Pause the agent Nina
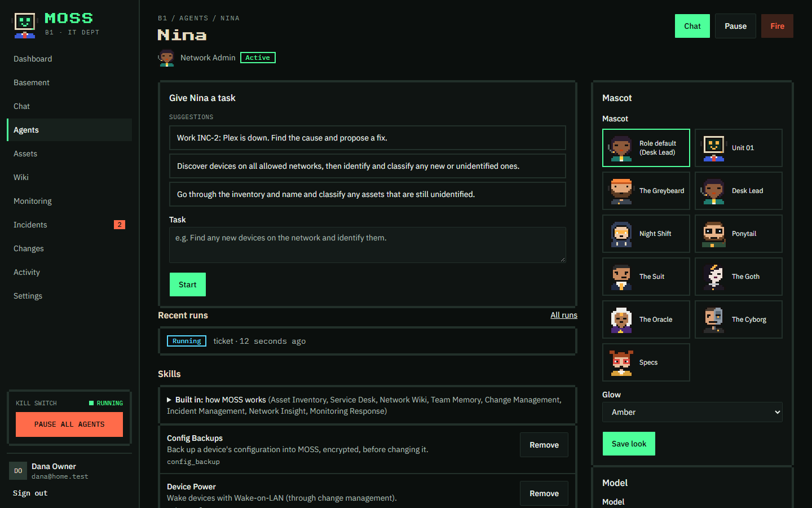Screen dimensions: 812x508 (x=735, y=26)
